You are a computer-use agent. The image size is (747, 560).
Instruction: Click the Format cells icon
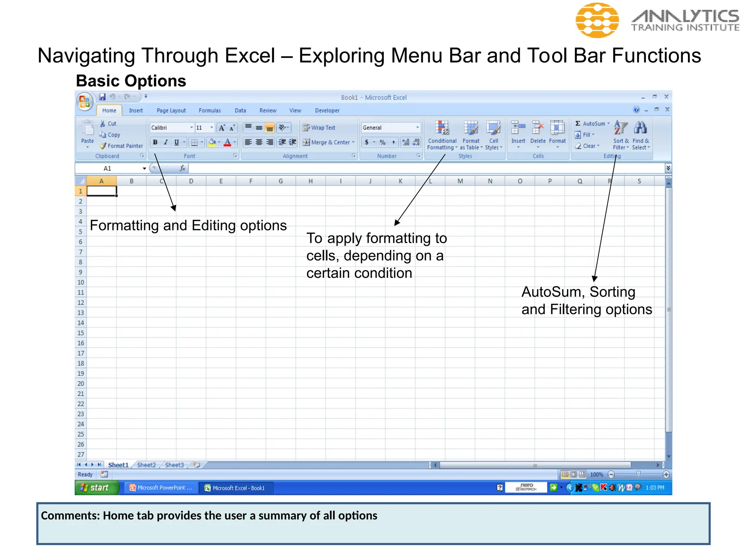pyautogui.click(x=557, y=128)
